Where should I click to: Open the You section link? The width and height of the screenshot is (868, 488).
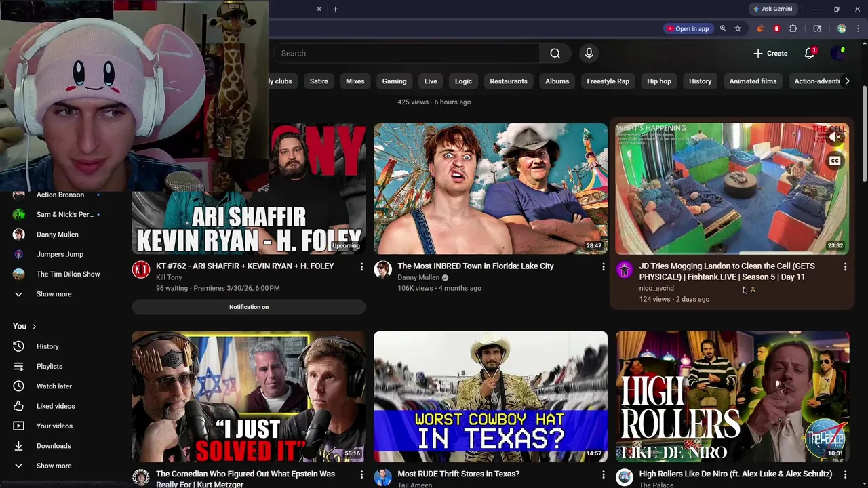[x=24, y=326]
